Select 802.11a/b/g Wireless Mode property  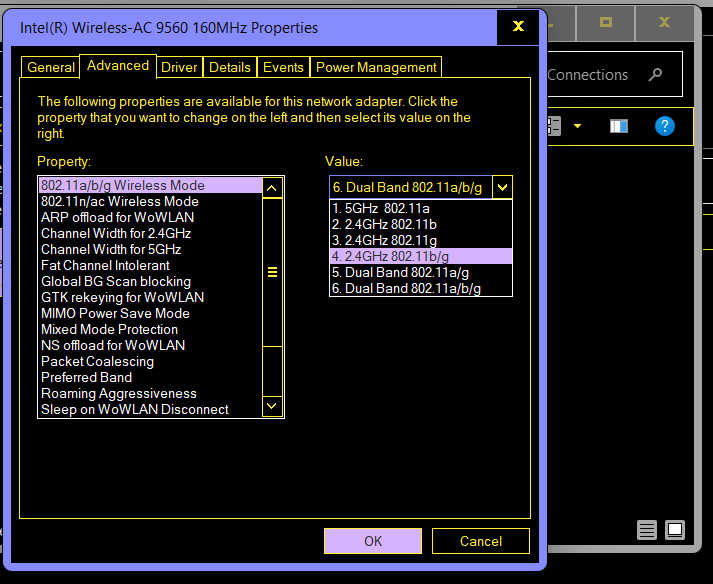[150, 185]
